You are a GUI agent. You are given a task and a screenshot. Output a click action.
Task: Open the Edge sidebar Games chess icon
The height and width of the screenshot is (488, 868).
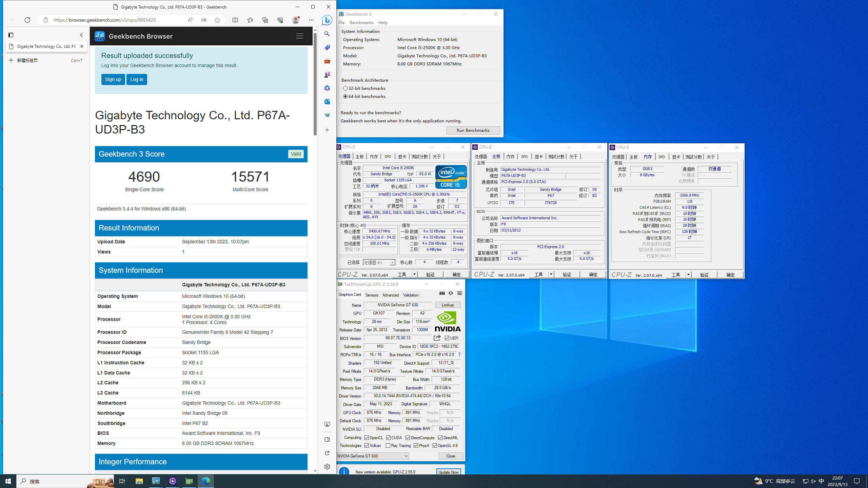coord(327,75)
